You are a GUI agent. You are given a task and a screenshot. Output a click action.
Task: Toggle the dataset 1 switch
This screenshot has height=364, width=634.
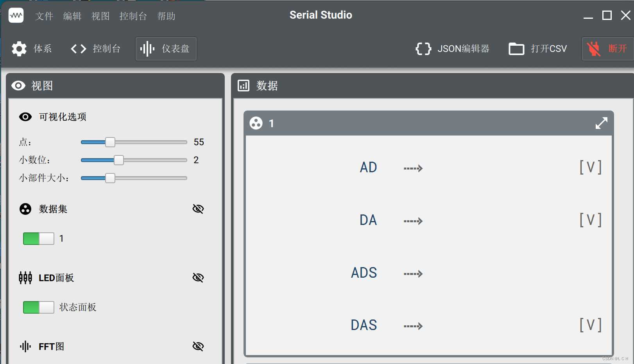[x=39, y=239]
